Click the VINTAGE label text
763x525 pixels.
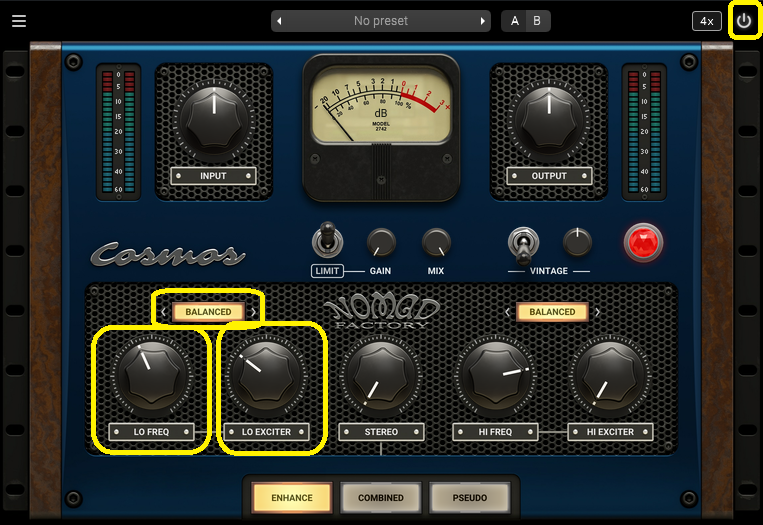pyautogui.click(x=549, y=271)
